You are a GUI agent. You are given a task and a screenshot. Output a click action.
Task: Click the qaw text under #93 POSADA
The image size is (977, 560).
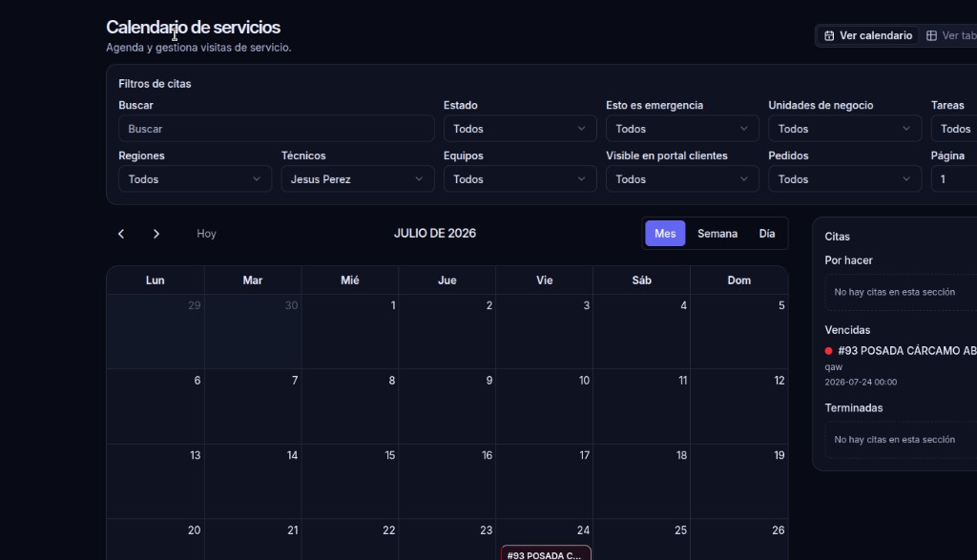coord(833,367)
